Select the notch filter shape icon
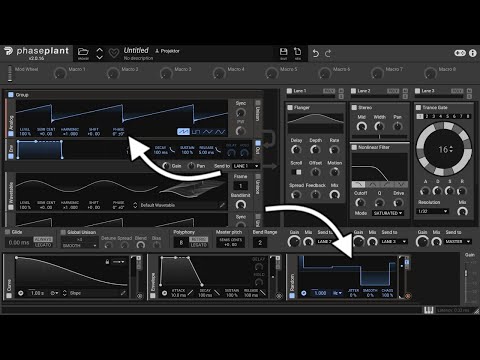 [401, 184]
